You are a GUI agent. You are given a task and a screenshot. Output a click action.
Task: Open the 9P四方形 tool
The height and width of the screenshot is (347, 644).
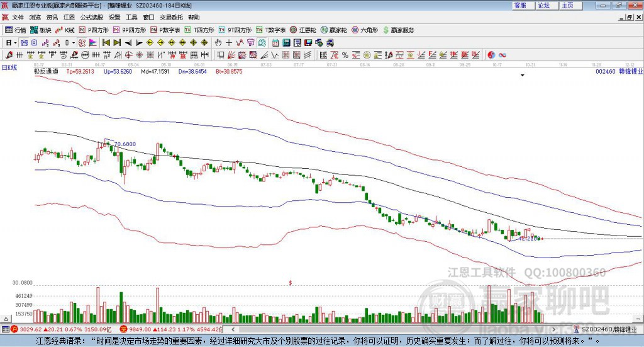click(130, 30)
